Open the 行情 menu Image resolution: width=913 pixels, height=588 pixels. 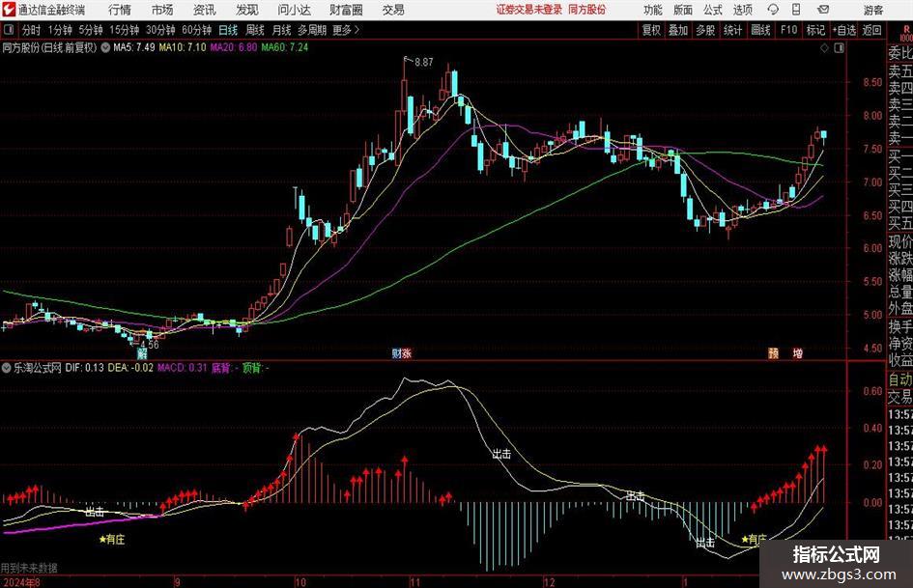pyautogui.click(x=120, y=10)
